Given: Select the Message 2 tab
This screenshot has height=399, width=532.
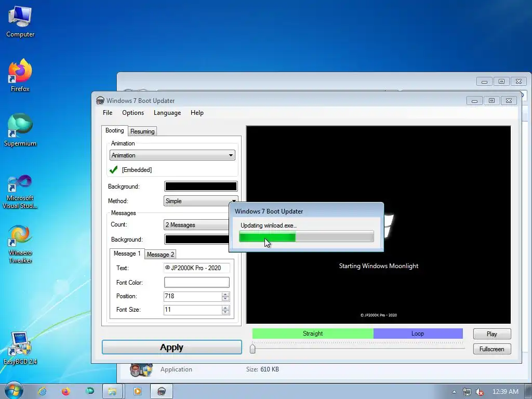Looking at the screenshot, I should (x=161, y=255).
